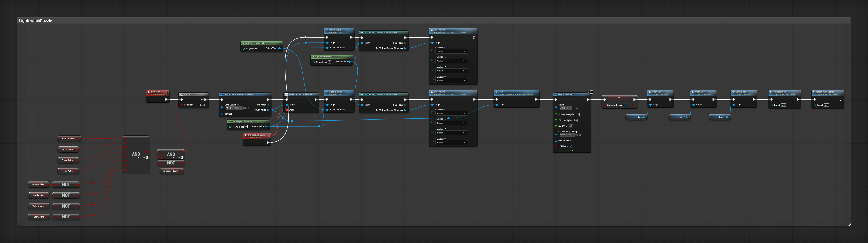Select the Get Player Pawn node title
The width and height of the screenshot is (868, 243).
pos(324,57)
